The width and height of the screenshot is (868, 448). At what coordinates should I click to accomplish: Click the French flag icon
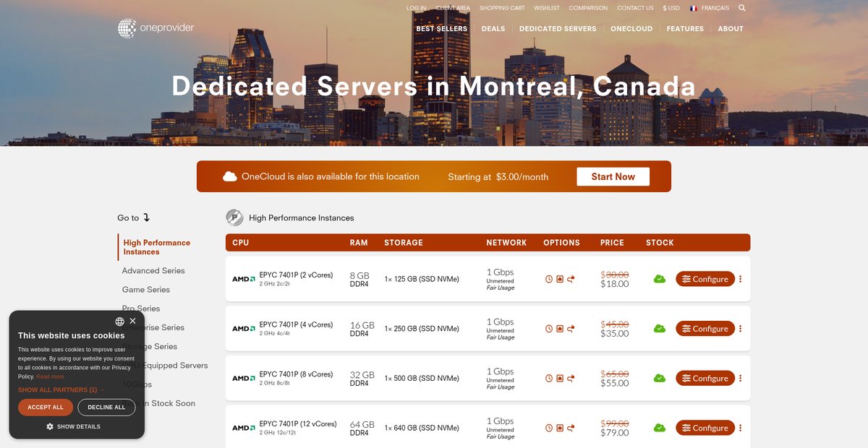[x=694, y=8]
